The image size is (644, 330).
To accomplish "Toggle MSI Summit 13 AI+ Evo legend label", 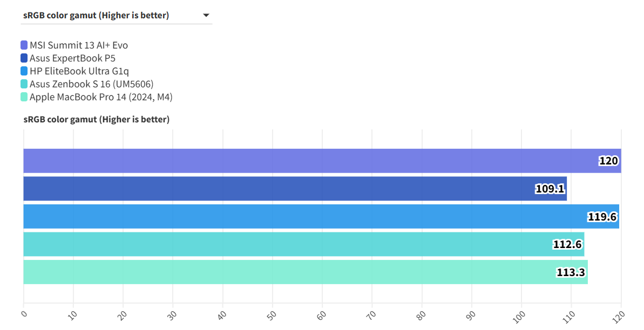I will coord(79,45).
